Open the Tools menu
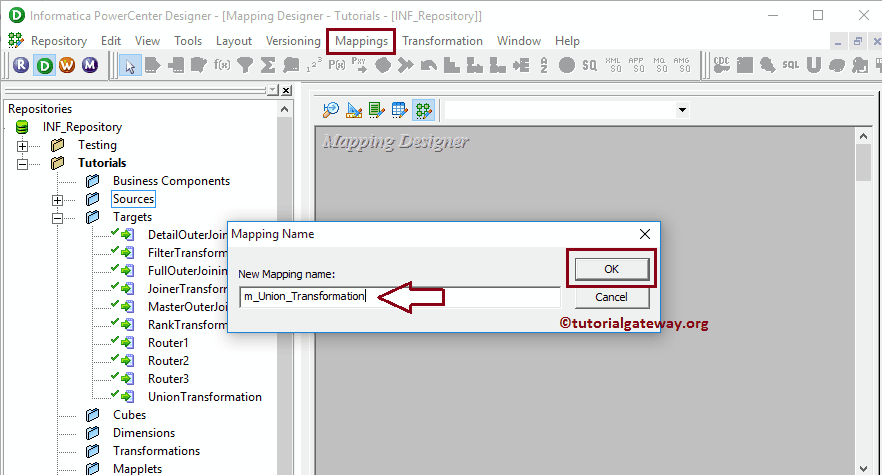 [x=188, y=41]
